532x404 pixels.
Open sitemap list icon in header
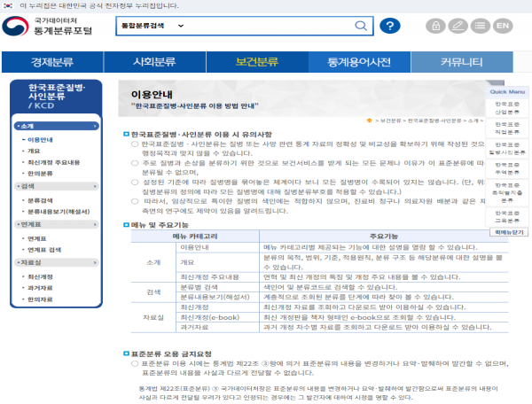[479, 26]
